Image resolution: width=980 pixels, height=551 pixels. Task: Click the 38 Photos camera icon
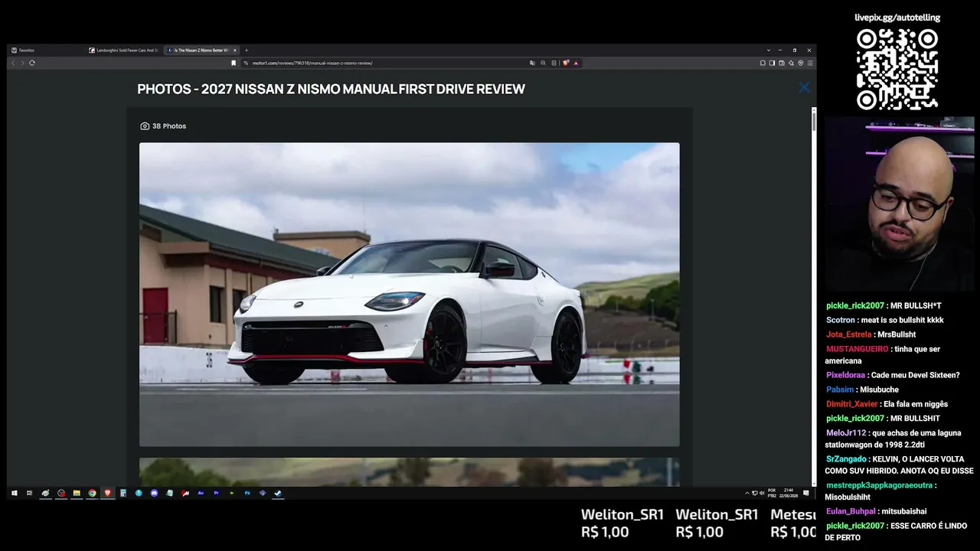pos(145,126)
